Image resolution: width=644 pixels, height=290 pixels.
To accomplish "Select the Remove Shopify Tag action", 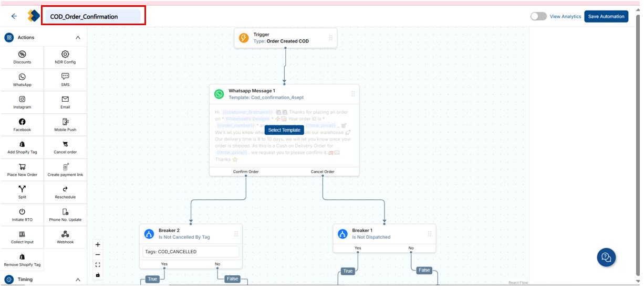I will 22,260.
